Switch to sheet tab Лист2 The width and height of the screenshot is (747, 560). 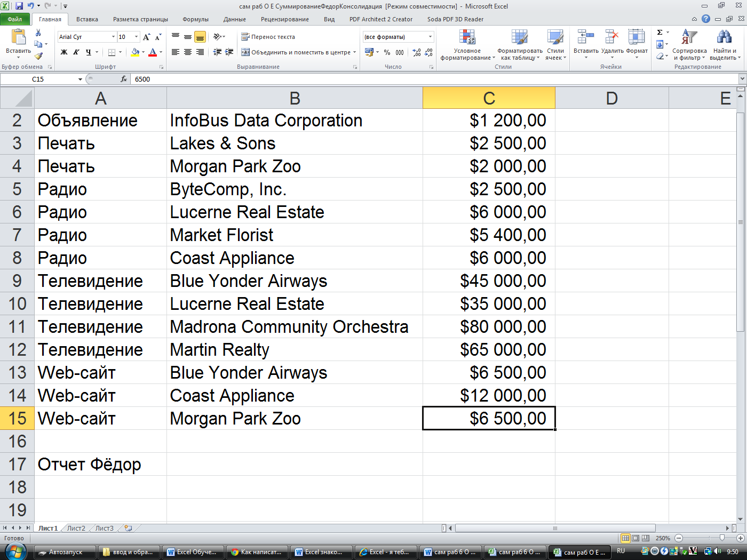(x=76, y=528)
